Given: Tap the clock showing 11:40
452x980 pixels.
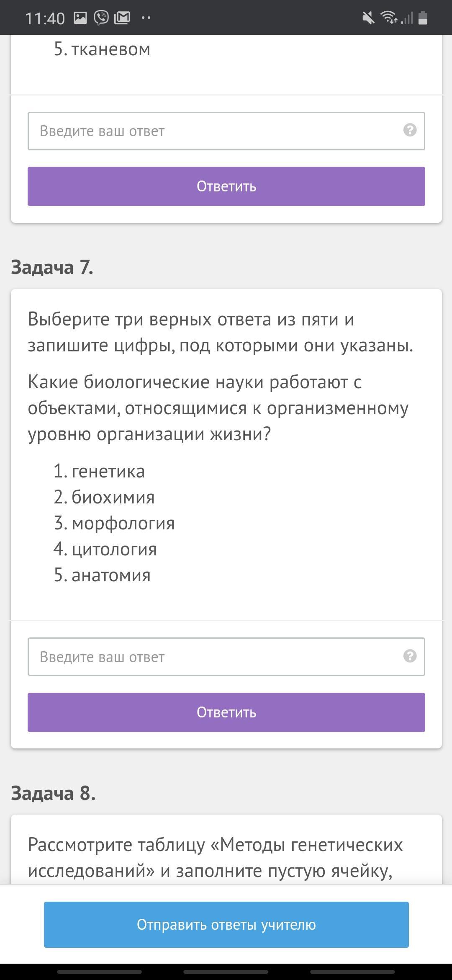Looking at the screenshot, I should point(45,18).
